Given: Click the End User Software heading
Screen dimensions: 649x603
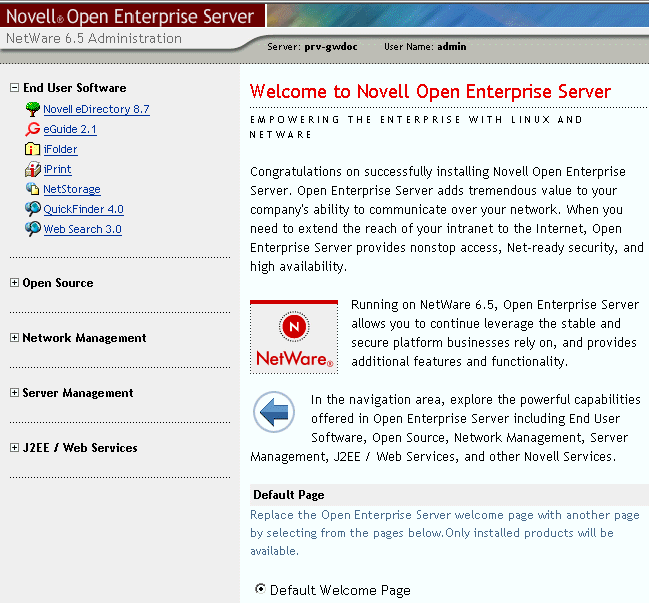Looking at the screenshot, I should coord(75,88).
